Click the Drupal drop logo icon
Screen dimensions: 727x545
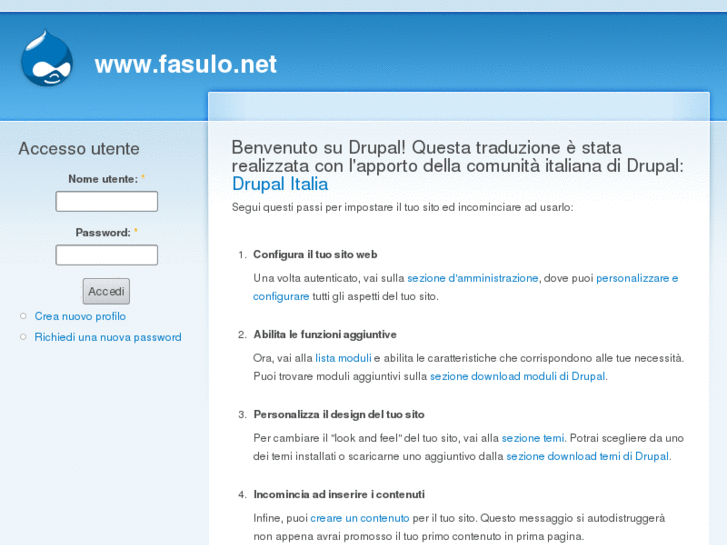click(x=47, y=58)
